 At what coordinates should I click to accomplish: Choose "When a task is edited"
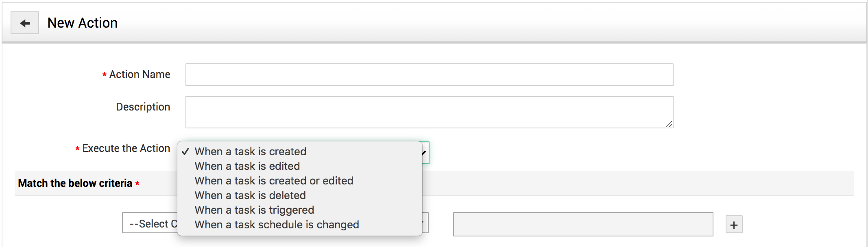(x=247, y=166)
